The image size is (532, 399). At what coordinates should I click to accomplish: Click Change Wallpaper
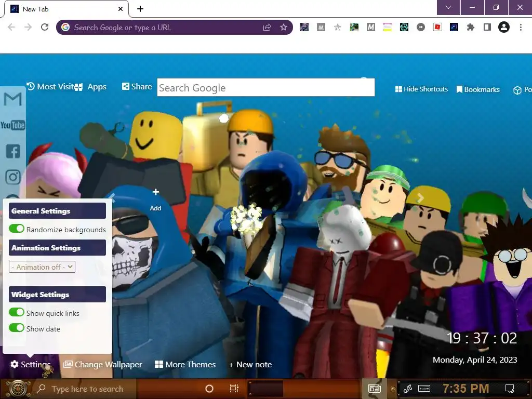103,364
